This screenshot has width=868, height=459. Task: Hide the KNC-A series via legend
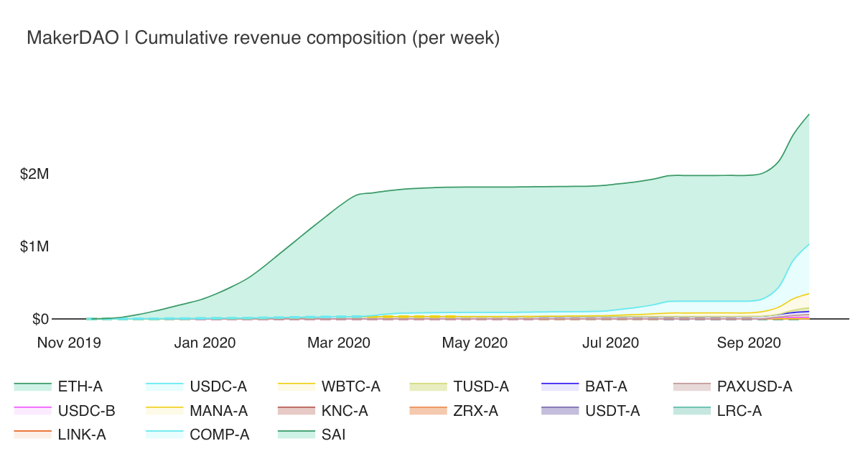coord(322,411)
